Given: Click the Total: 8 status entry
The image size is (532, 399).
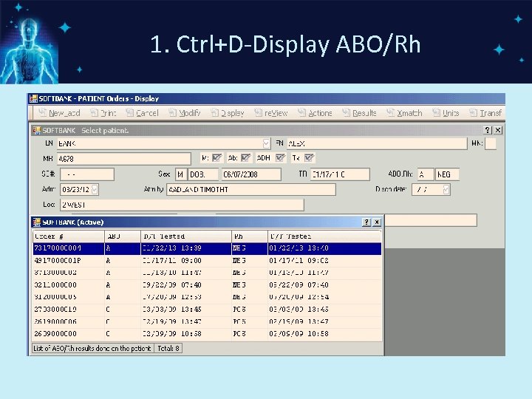Looking at the screenshot, I should [168, 349].
